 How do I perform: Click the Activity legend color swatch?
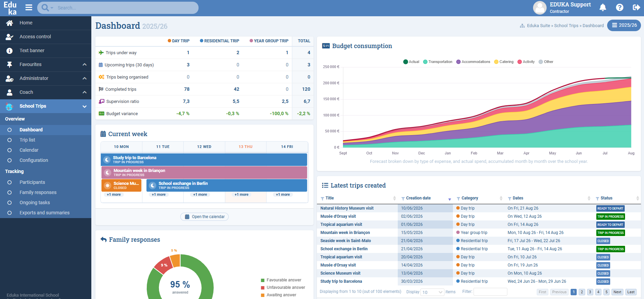point(520,62)
